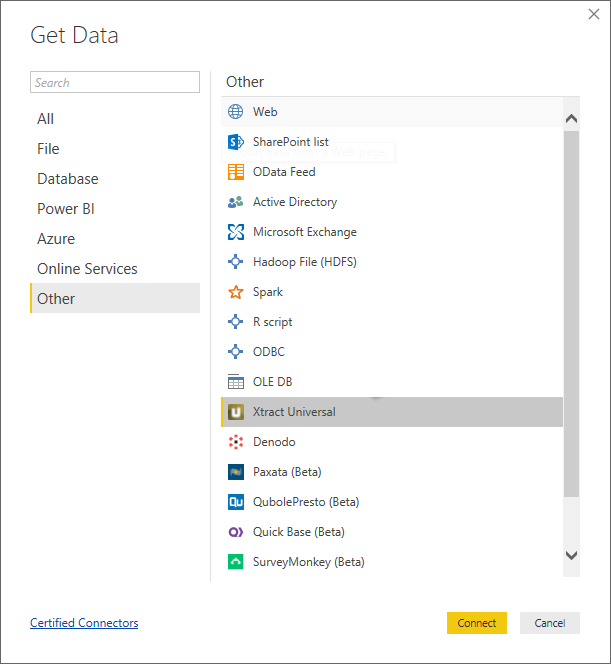Select the Online Services category
This screenshot has width=611, height=664.
coord(115,269)
